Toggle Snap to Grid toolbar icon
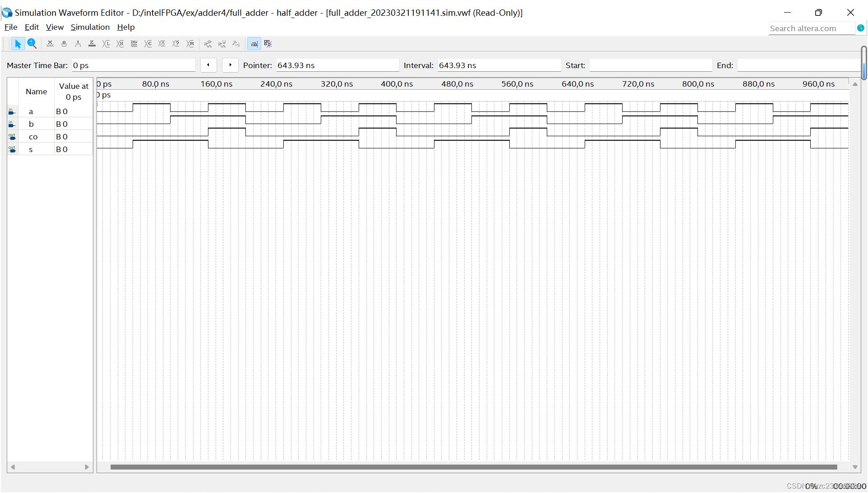Screen dimensions: 868x493 (254, 44)
